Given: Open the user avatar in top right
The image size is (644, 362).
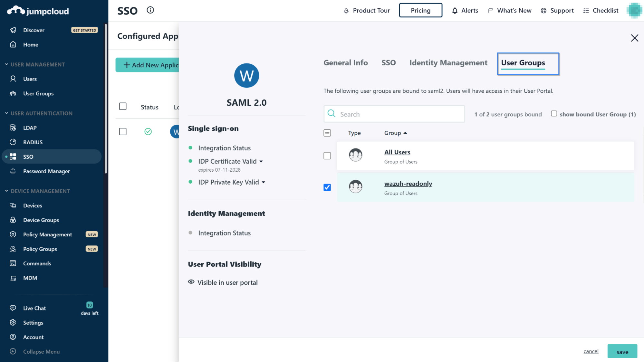Looking at the screenshot, I should [634, 11].
